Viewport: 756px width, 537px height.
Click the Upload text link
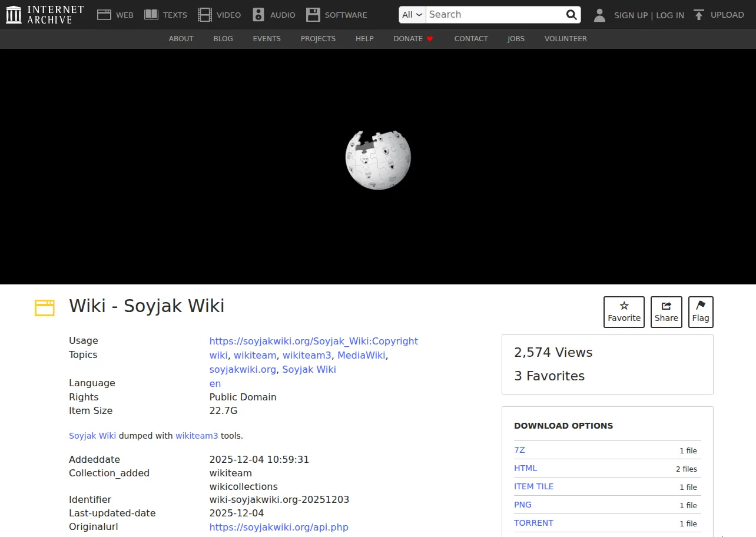[727, 15]
